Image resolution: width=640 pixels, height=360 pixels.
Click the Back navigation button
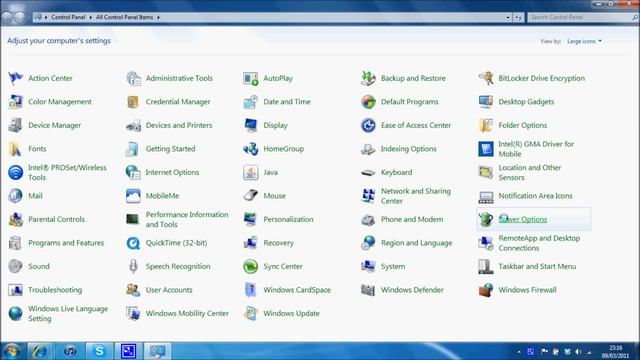7,17
